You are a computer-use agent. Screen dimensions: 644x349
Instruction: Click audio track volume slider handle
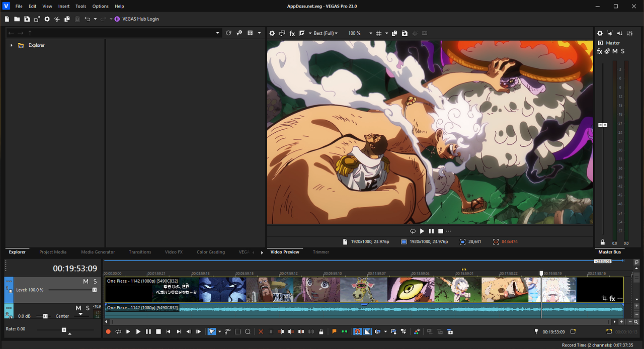pos(45,316)
